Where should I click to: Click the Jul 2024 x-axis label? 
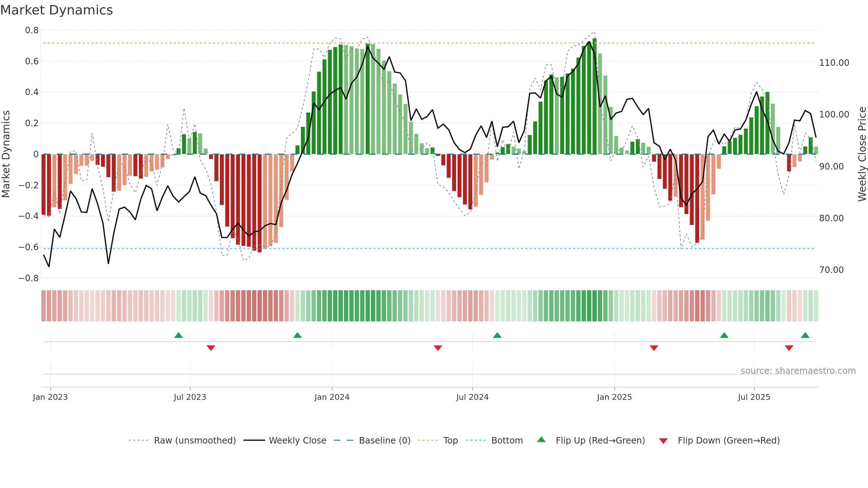[x=472, y=397]
